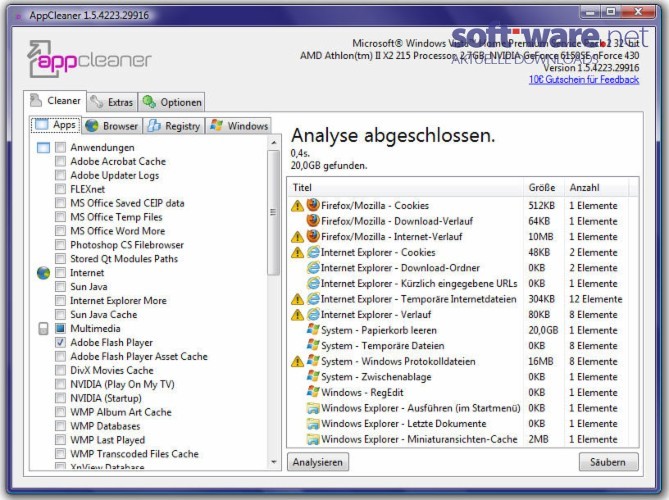Tick NVIDIA (Startup) checkbox
The image size is (669, 500).
pos(61,398)
